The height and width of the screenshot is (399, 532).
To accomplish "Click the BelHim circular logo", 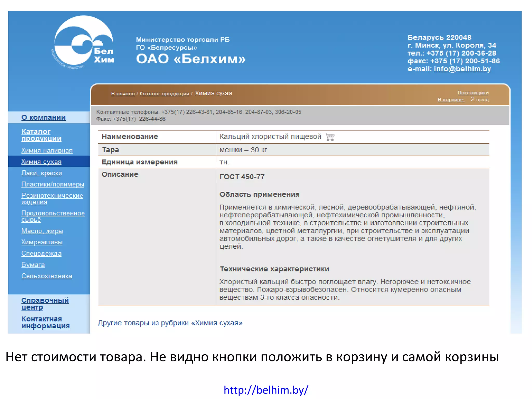I will 83,42.
